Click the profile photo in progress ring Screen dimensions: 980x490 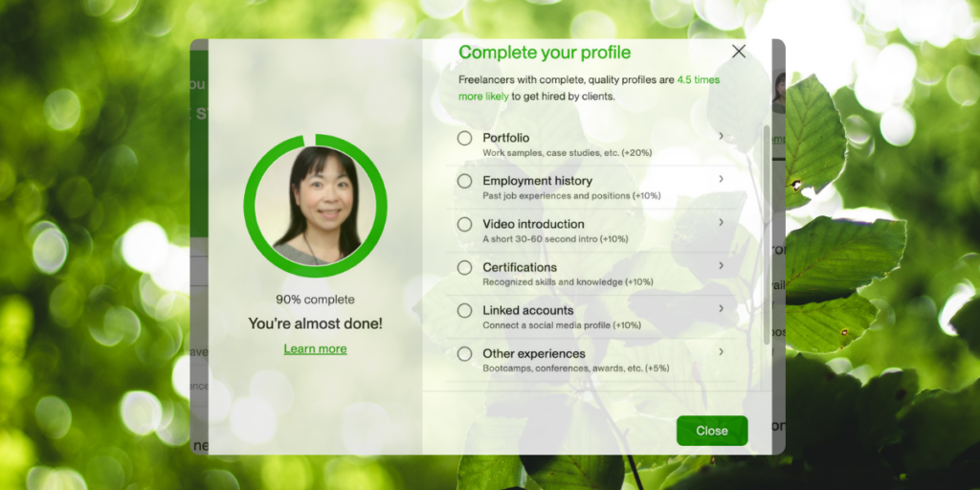point(316,206)
